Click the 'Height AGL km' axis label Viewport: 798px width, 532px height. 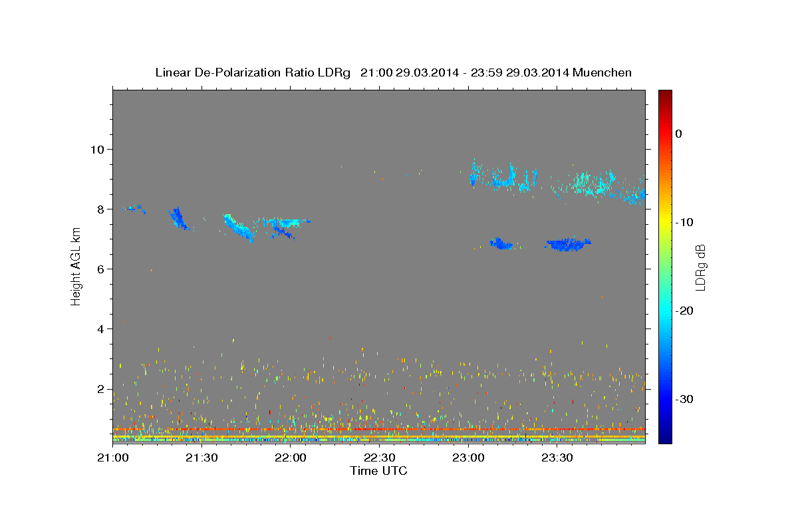tap(76, 266)
